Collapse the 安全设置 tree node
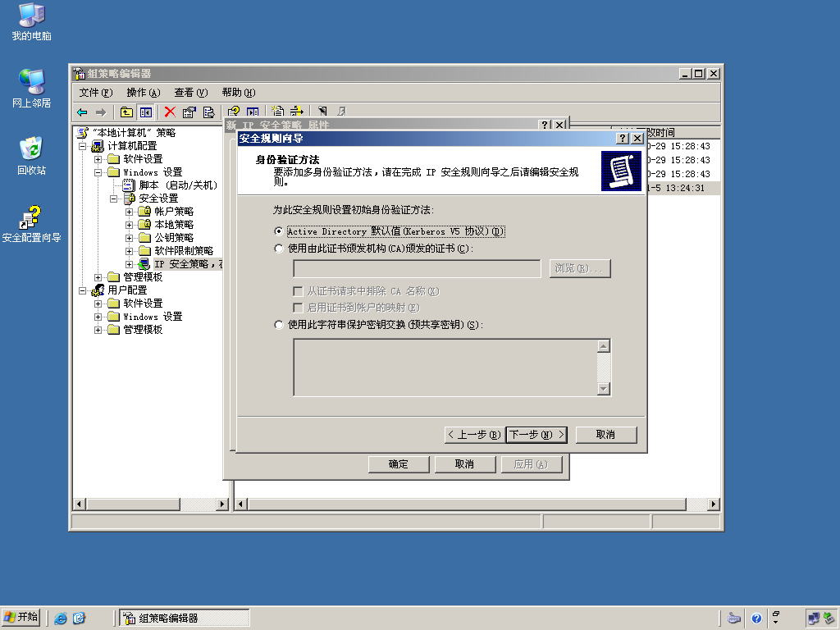This screenshot has height=630, width=840. 113,199
